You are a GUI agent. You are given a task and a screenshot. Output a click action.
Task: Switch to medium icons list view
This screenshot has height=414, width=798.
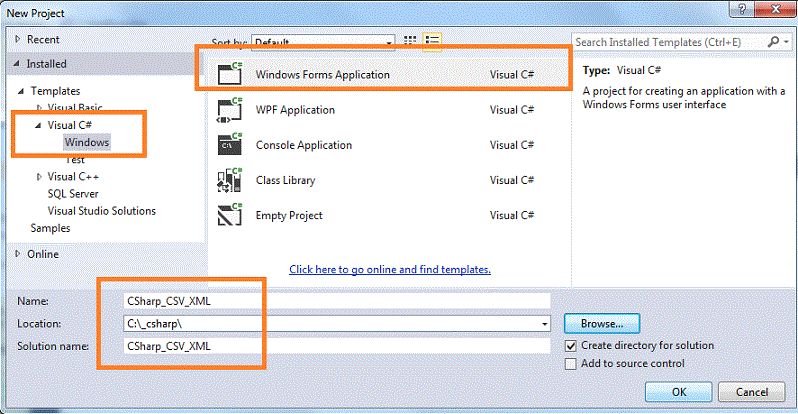[x=432, y=41]
